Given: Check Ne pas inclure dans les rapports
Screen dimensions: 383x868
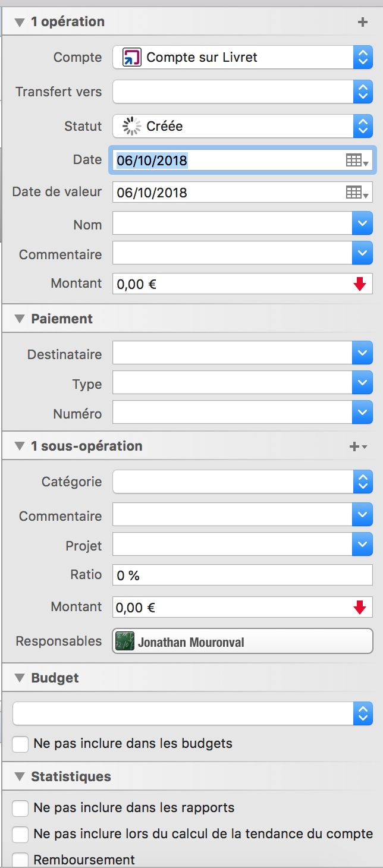Looking at the screenshot, I should tap(21, 808).
